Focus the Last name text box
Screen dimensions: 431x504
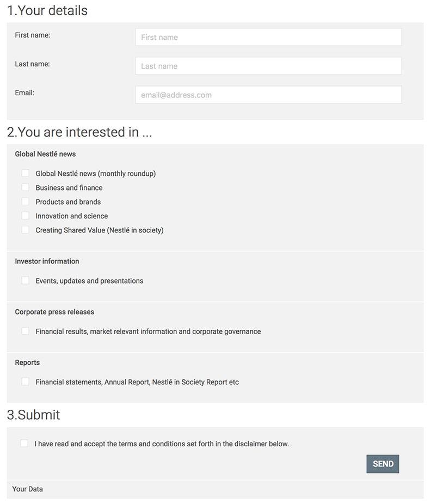point(268,66)
